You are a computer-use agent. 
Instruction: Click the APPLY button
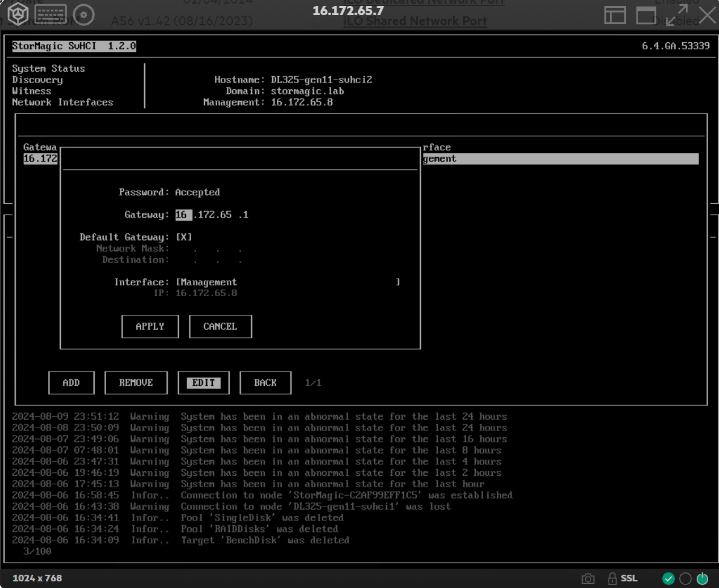tap(150, 326)
